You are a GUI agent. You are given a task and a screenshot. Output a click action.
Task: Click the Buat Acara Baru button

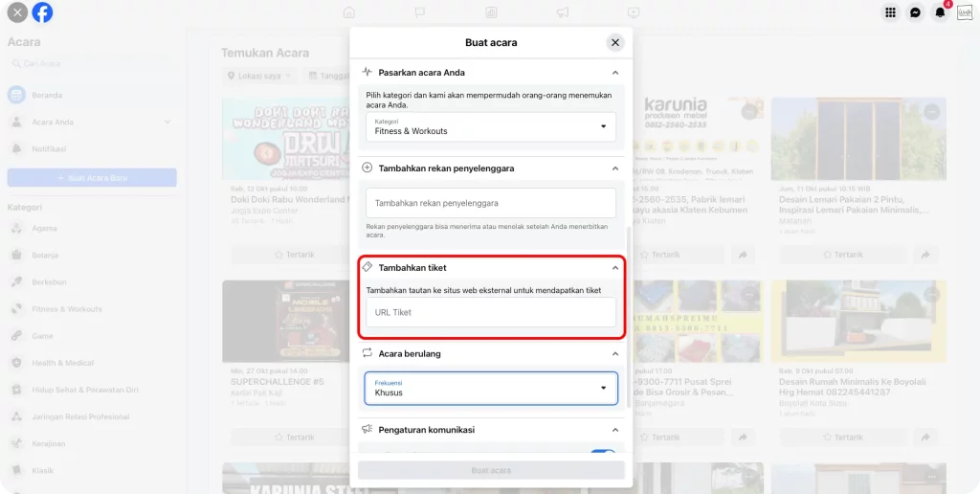(x=92, y=177)
